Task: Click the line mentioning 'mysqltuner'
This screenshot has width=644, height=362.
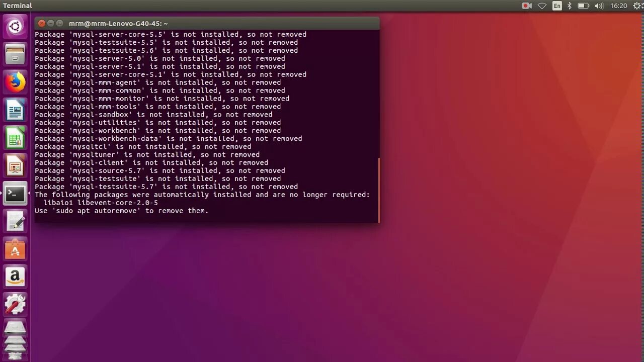Action: [x=147, y=154]
